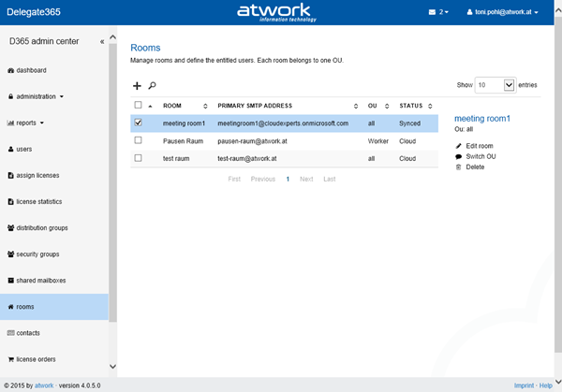Open dashboard from the sidebar

31,70
